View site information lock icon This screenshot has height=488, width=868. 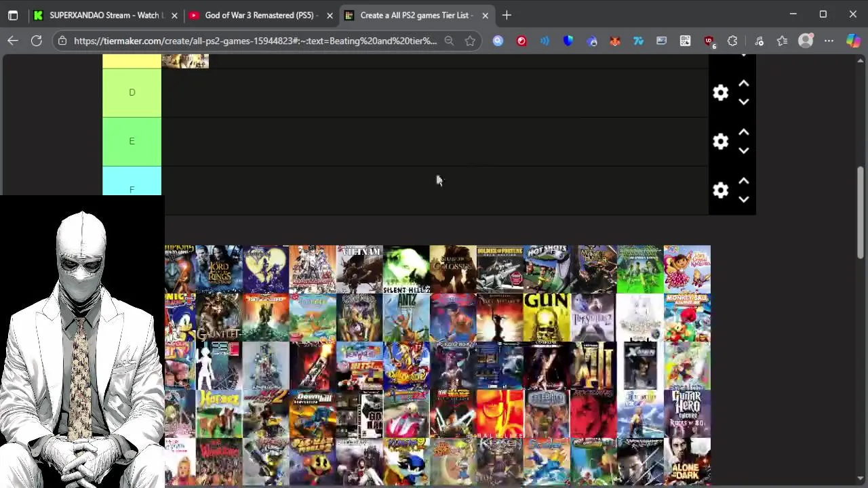62,41
